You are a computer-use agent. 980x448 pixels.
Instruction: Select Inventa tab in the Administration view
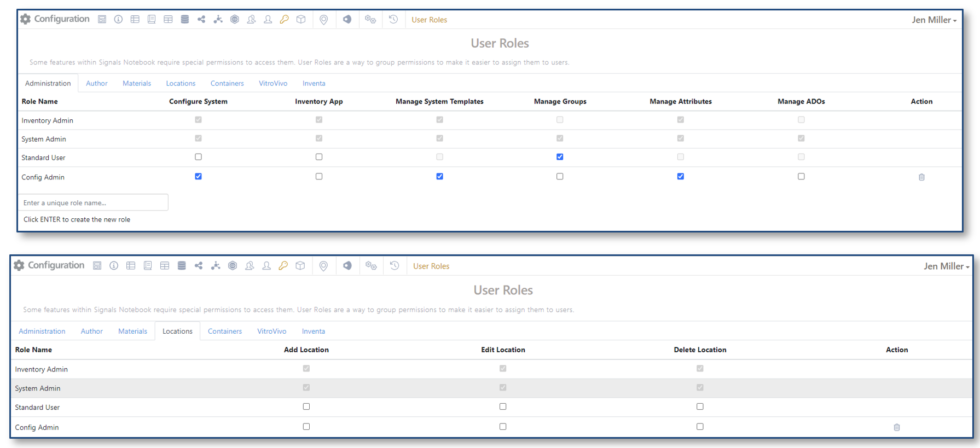(x=314, y=84)
